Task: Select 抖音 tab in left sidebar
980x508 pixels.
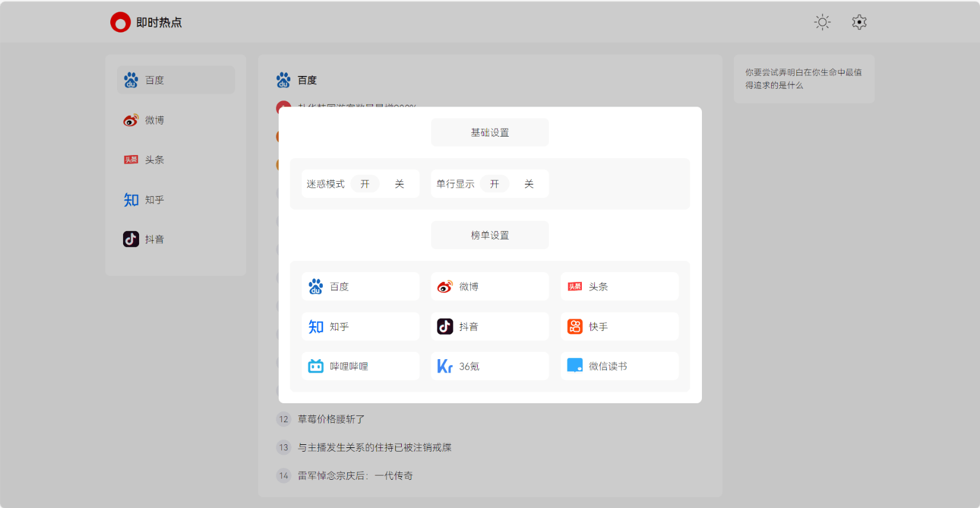Action: (x=176, y=239)
